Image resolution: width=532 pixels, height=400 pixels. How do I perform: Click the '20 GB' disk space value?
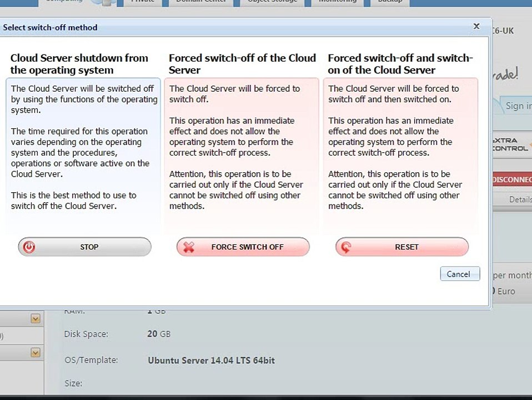(159, 334)
